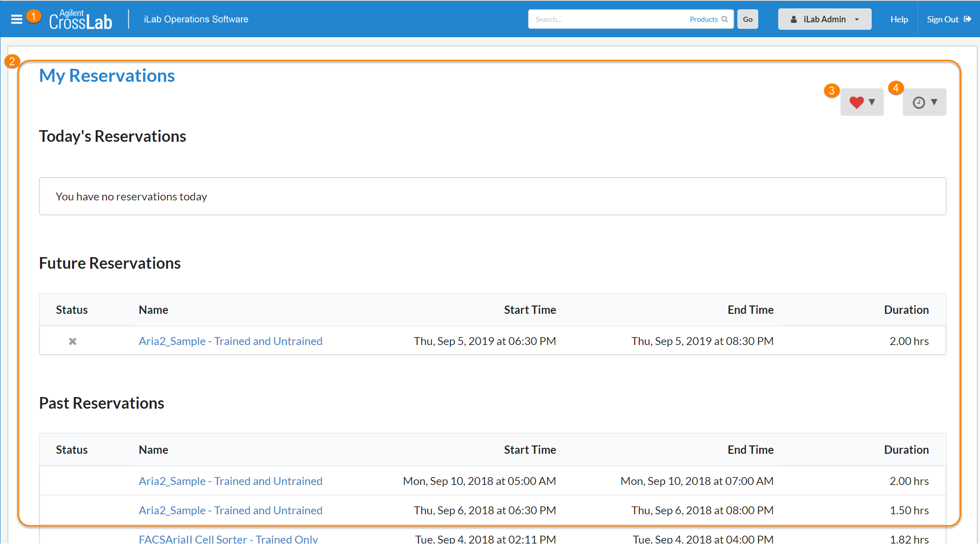Click the Sign Out link

pyautogui.click(x=942, y=20)
